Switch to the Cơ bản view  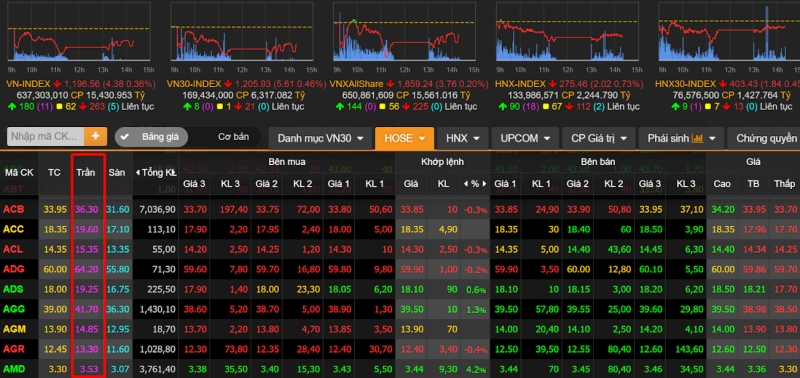233,137
